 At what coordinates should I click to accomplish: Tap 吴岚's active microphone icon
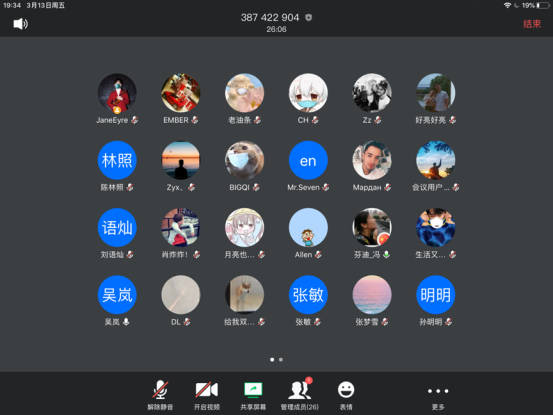point(126,322)
